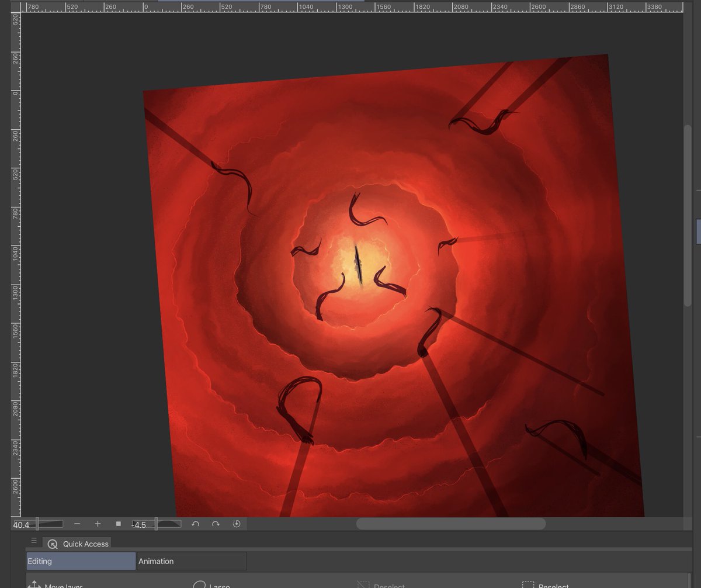Click the reset rotation icon
This screenshot has height=588, width=701.
click(237, 524)
